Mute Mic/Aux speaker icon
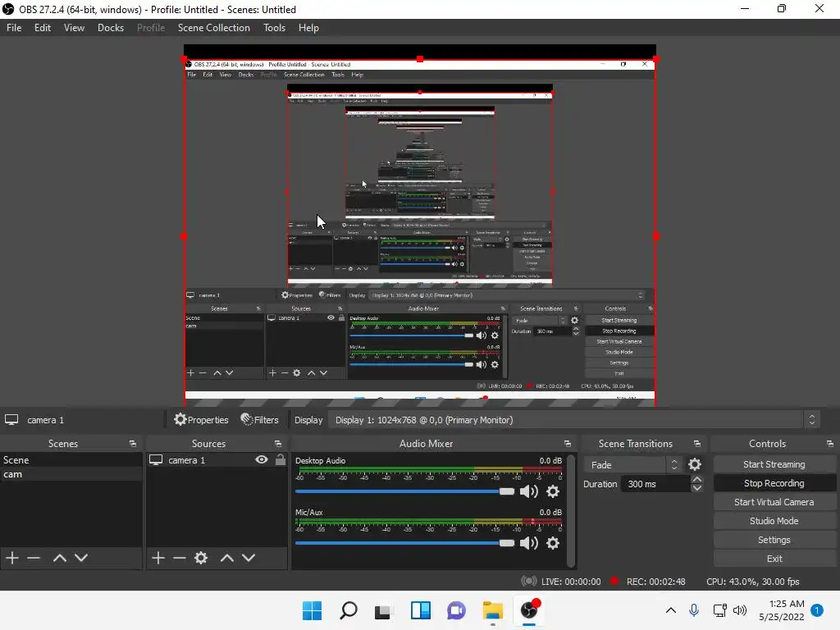Screen dimensions: 840x630 tap(529, 543)
